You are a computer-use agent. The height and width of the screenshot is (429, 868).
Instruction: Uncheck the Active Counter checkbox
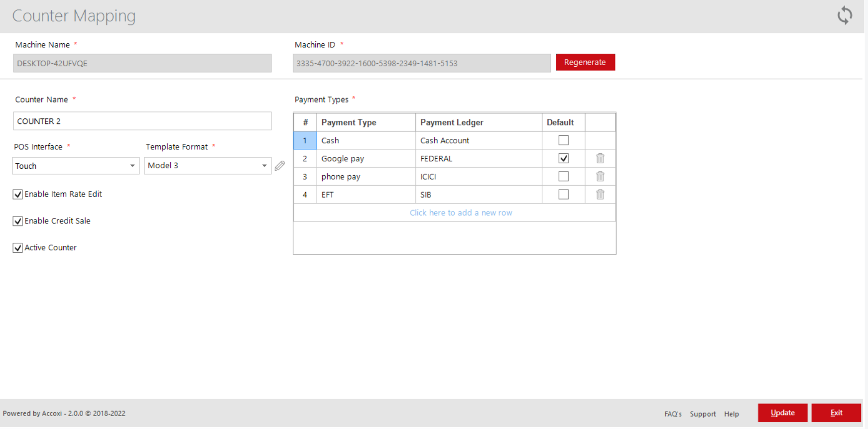[18, 248]
